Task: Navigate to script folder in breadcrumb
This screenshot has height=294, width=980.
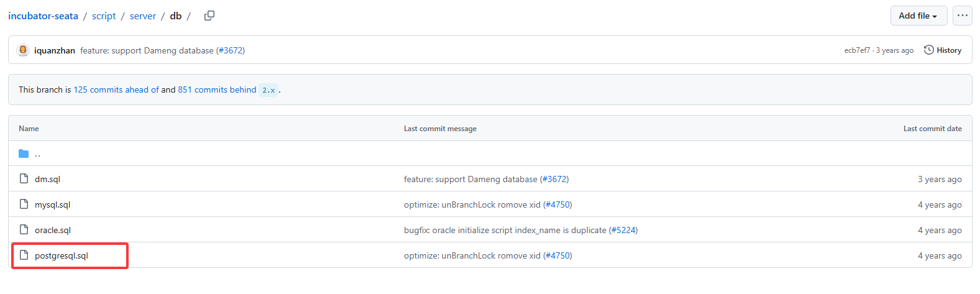Action: coord(104,16)
